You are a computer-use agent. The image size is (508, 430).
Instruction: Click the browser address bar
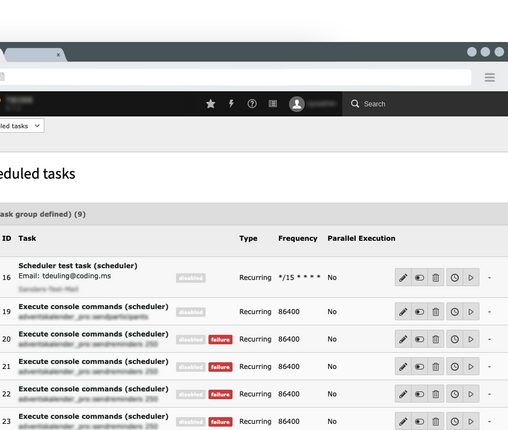235,77
